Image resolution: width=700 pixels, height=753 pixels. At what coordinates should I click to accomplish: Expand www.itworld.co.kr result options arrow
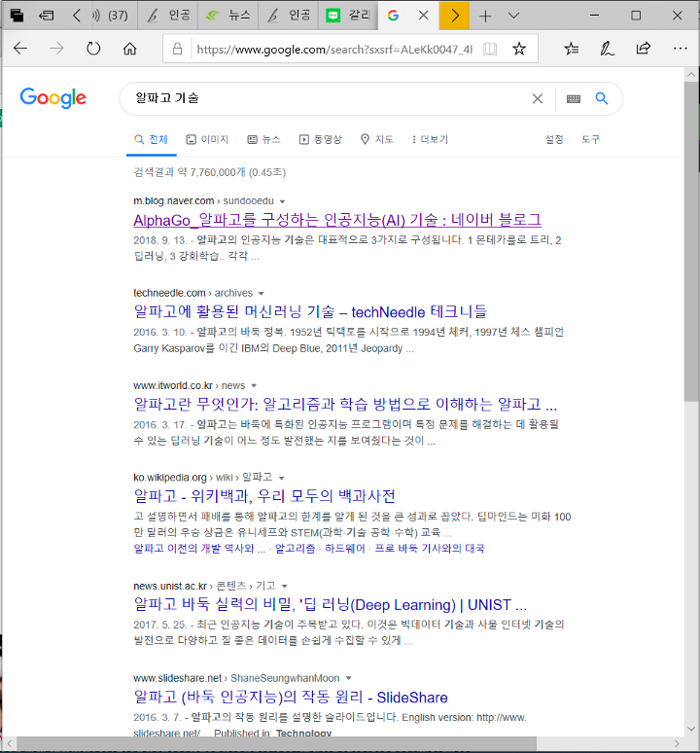(254, 385)
